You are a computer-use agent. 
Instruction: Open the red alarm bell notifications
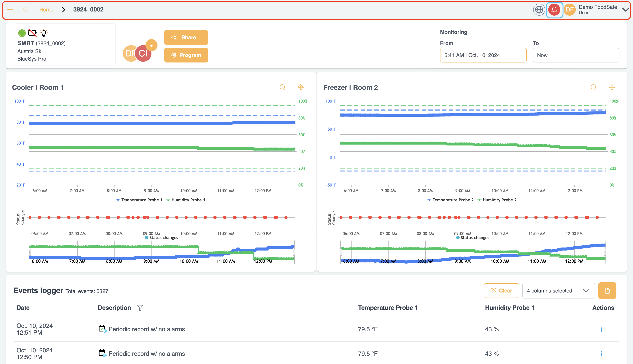[x=554, y=10]
